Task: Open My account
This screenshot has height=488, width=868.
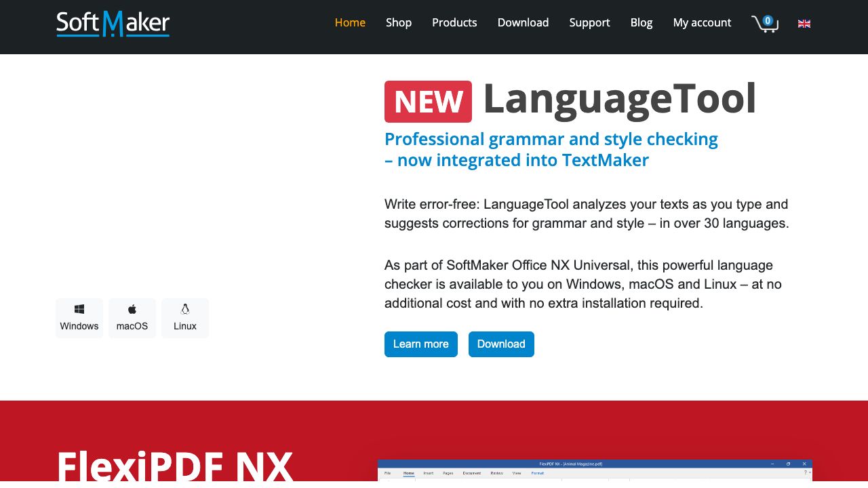Action: click(702, 22)
